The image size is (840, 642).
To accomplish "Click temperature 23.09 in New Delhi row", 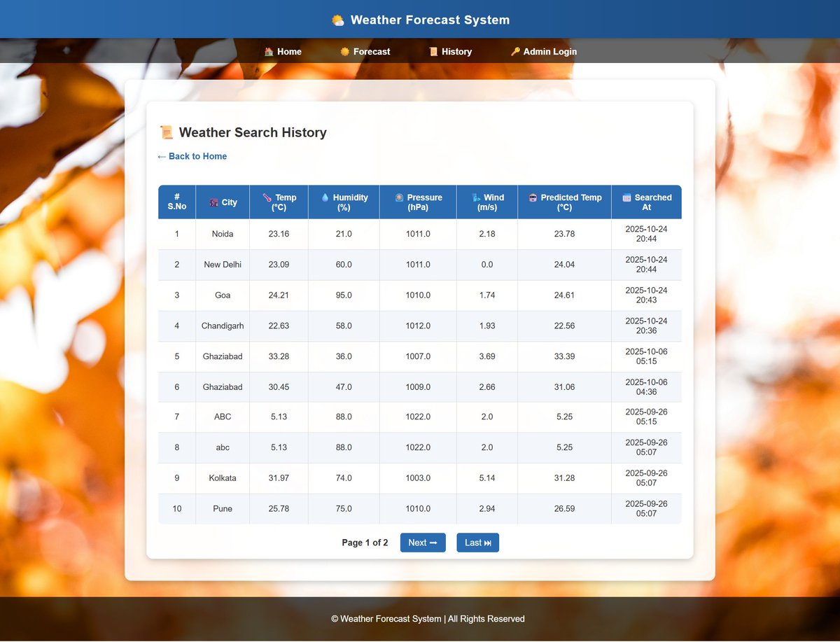I will [279, 265].
